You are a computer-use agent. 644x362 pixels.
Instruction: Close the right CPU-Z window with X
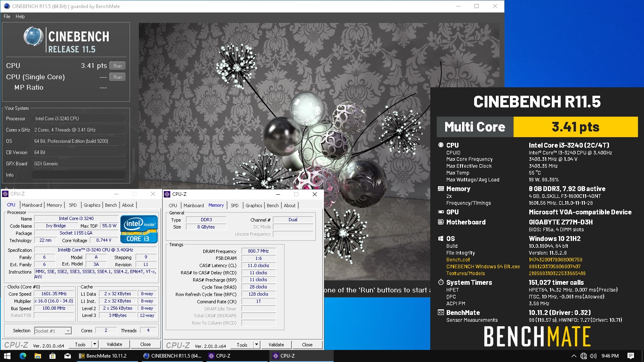click(315, 194)
